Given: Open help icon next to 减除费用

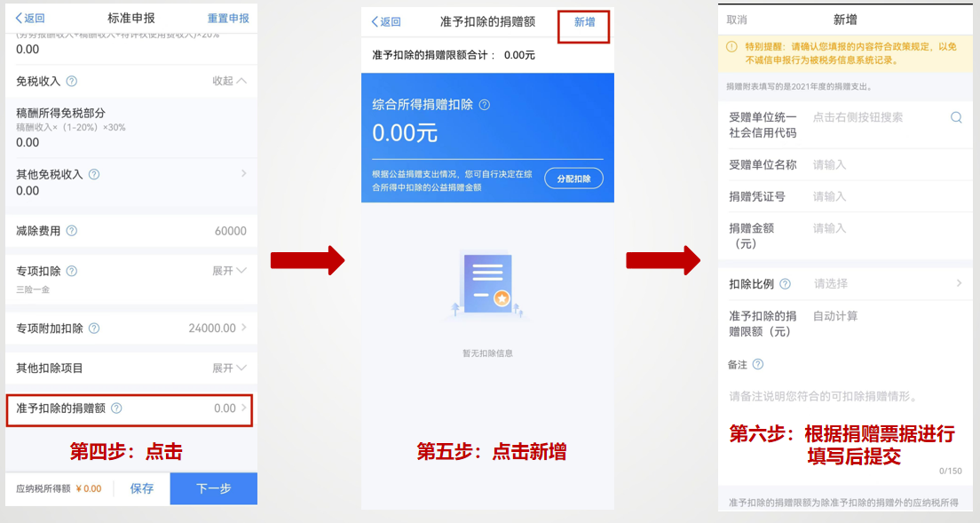Looking at the screenshot, I should click(x=72, y=231).
